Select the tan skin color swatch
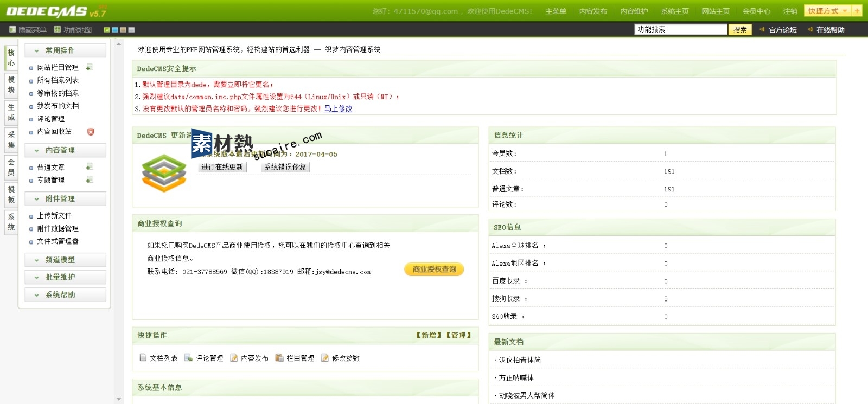This screenshot has height=404, width=868. [123, 30]
